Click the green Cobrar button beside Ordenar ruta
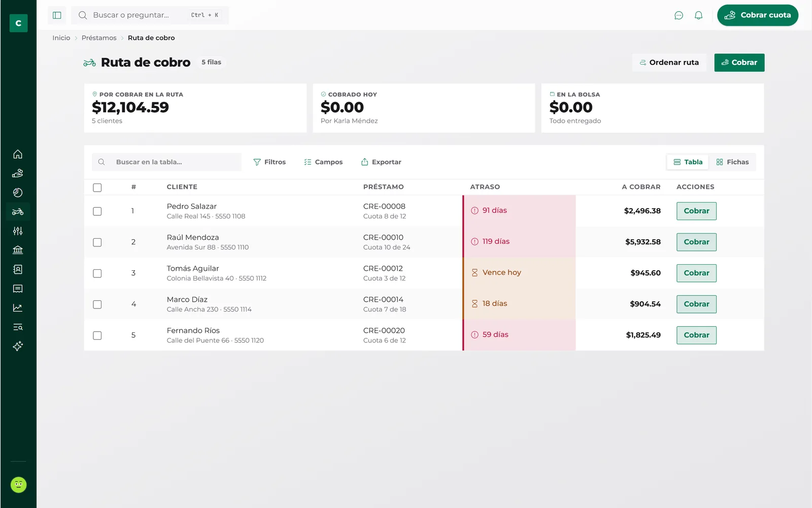The height and width of the screenshot is (508, 812). 739,62
